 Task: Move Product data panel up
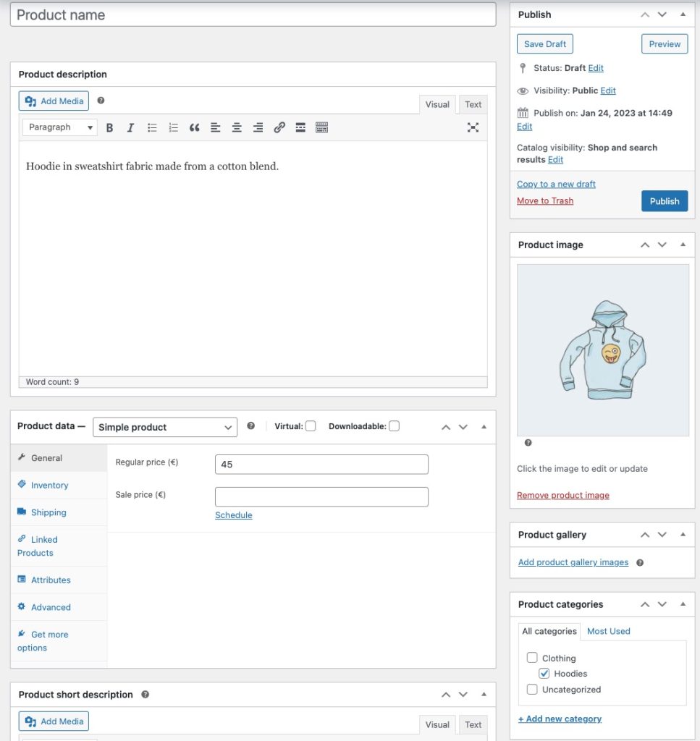(x=446, y=427)
